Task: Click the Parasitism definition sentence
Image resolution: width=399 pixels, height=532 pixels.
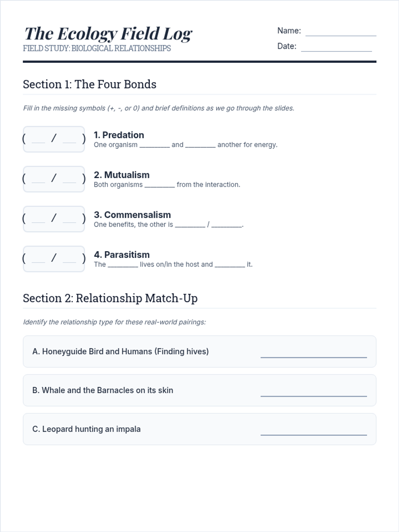Action: pos(173,265)
